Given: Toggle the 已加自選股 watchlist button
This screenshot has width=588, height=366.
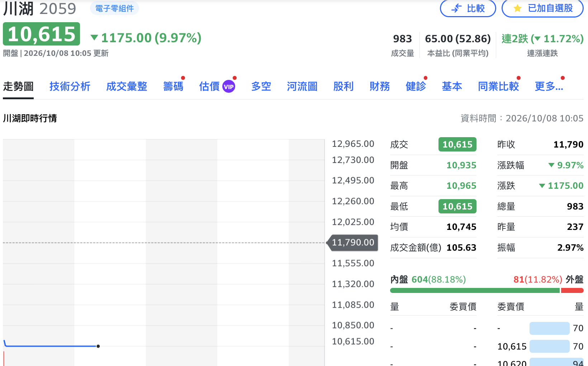Looking at the screenshot, I should point(542,8).
